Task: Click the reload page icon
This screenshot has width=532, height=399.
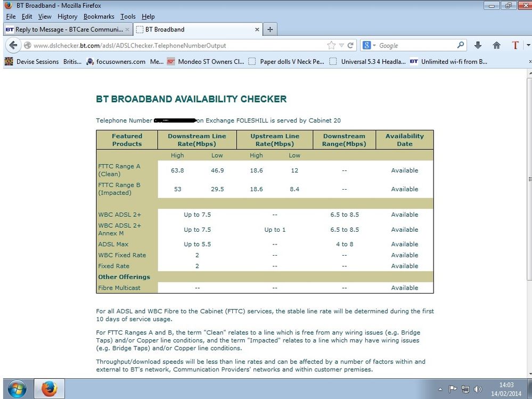Action: tap(350, 45)
